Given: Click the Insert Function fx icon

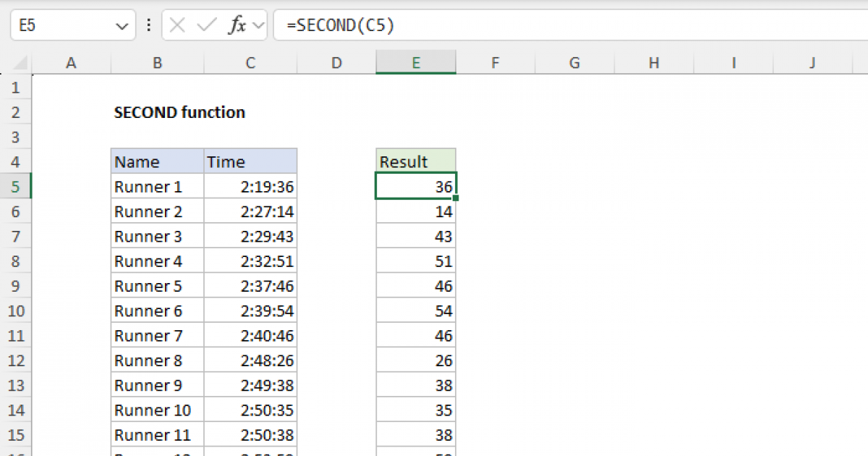Looking at the screenshot, I should coord(237,25).
